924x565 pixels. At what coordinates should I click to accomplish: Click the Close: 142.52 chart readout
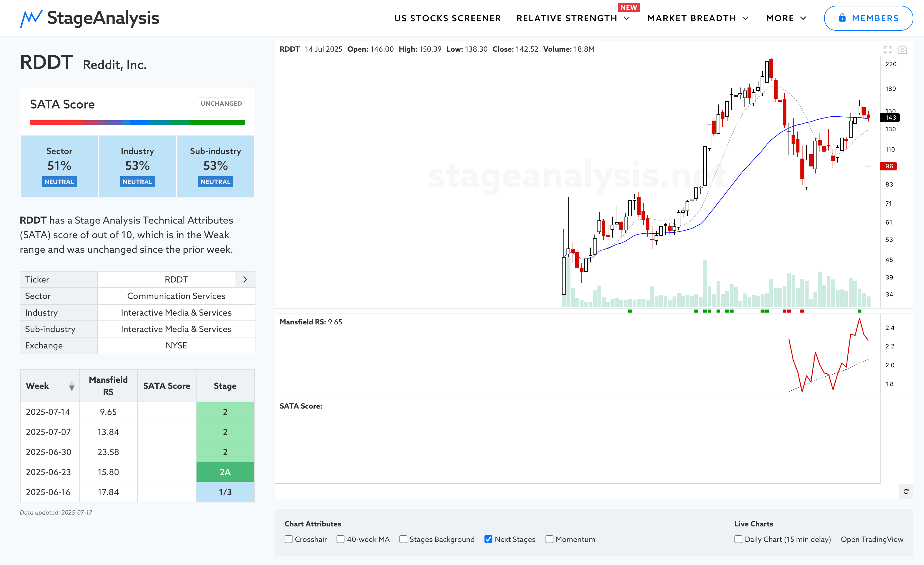[x=515, y=49]
